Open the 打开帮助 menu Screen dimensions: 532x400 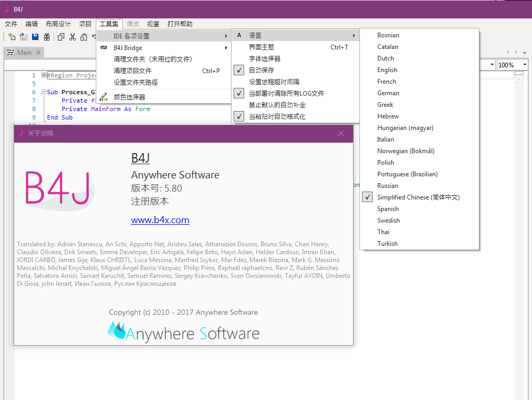coord(180,24)
